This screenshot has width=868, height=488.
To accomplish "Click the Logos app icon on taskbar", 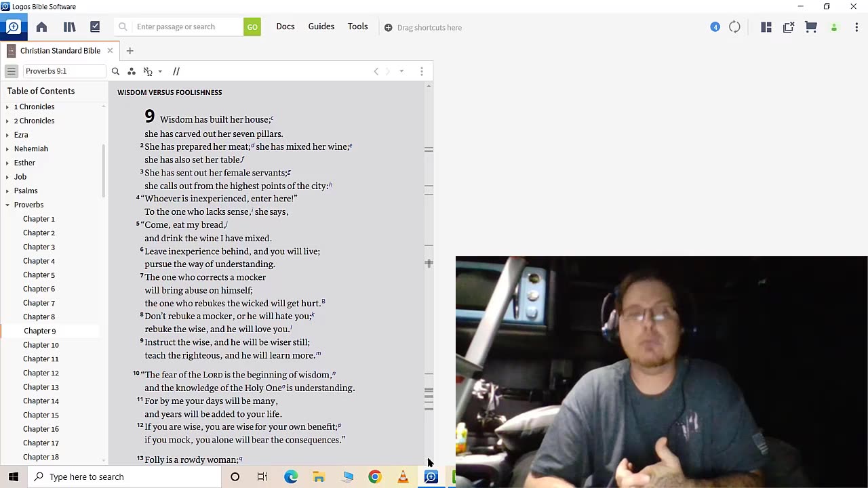I will pyautogui.click(x=431, y=477).
